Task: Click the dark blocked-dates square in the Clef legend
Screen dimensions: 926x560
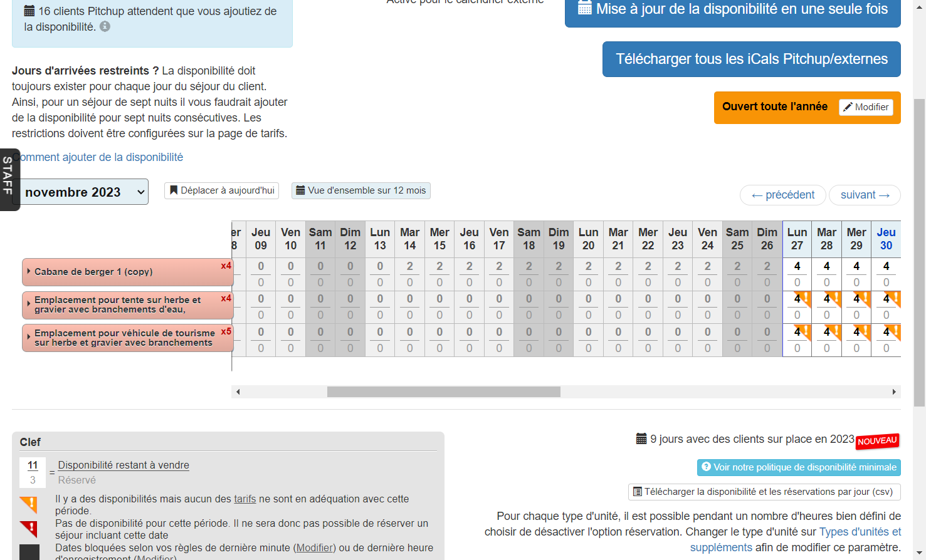Action: click(29, 552)
